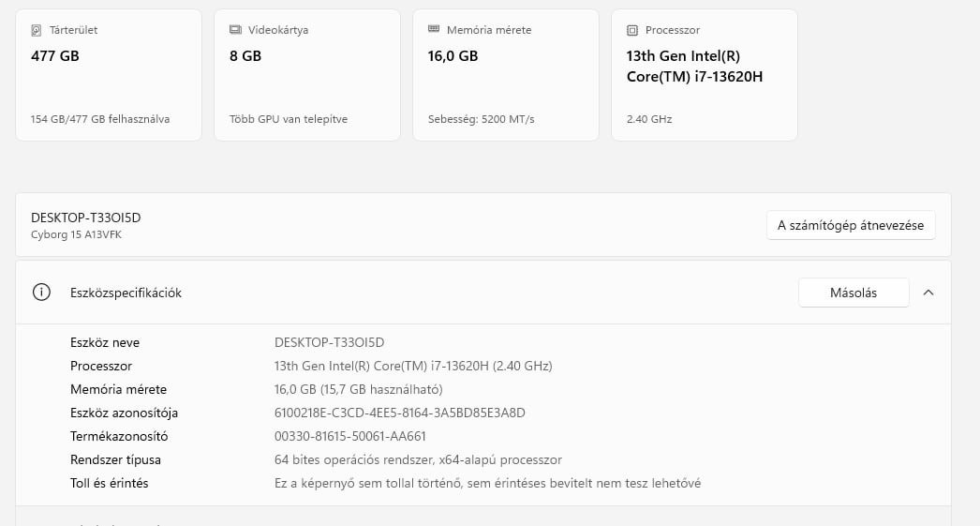Viewport: 980px width, 526px height.
Task: Click the Cyborg 15 A13VFK model text
Action: (x=76, y=234)
